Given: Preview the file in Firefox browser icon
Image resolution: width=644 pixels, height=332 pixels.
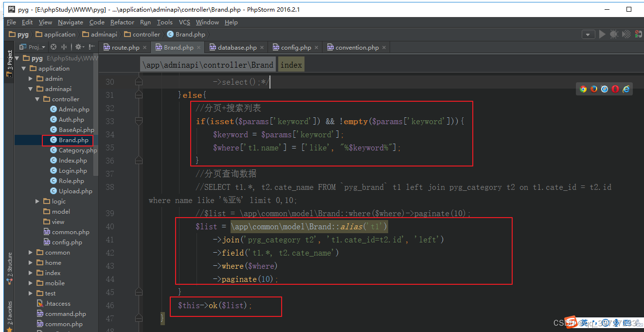Looking at the screenshot, I should click(594, 89).
